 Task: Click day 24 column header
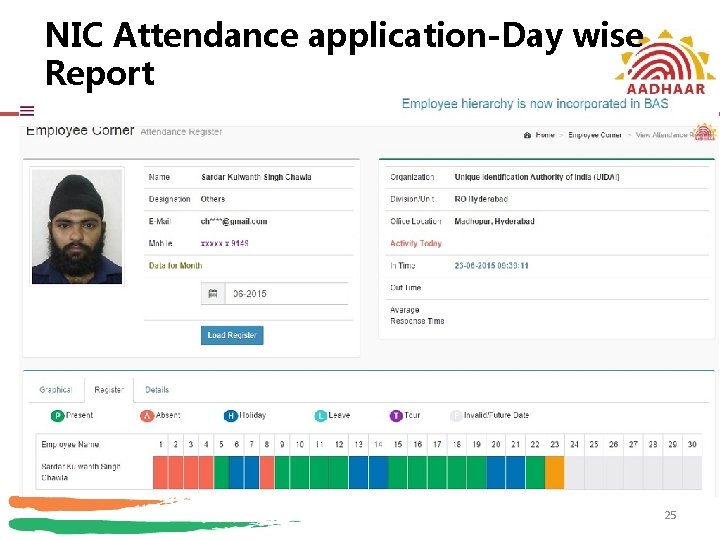[574, 444]
